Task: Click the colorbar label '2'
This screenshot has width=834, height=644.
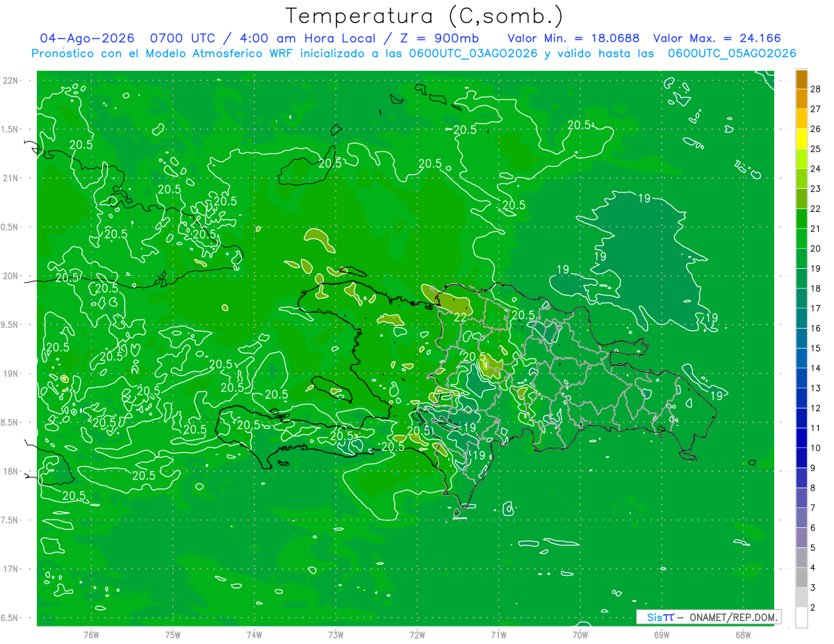Action: point(813,608)
